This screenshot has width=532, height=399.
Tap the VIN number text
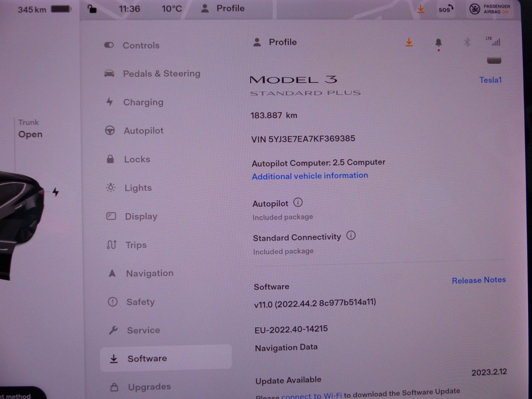pyautogui.click(x=303, y=139)
